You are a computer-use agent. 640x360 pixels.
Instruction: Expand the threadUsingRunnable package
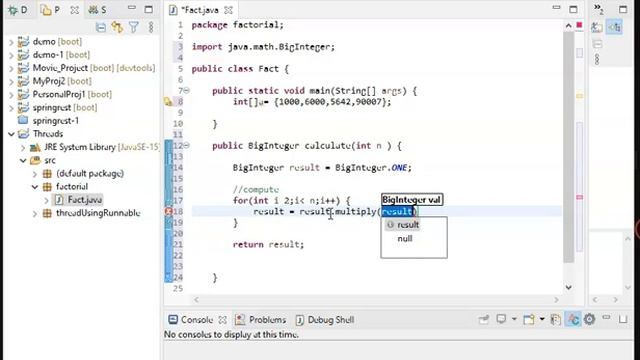tap(35, 213)
